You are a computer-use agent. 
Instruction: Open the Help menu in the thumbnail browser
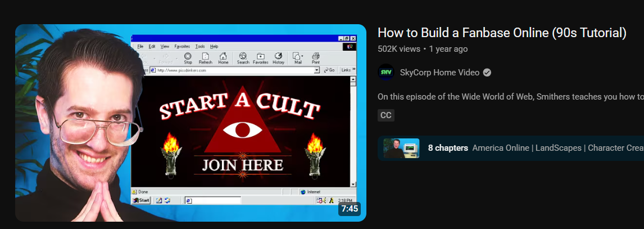214,47
